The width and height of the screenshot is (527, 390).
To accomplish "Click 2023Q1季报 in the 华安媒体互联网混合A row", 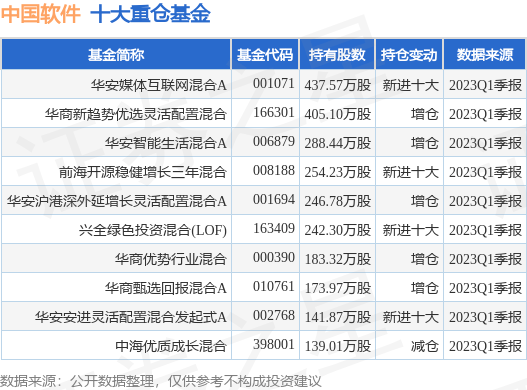I will pyautogui.click(x=485, y=85).
